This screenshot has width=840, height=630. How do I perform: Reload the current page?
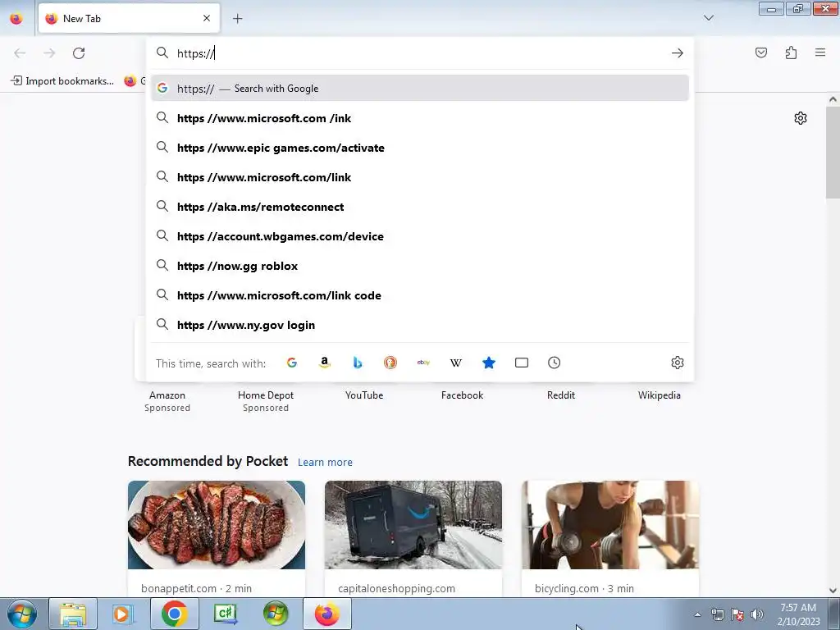coord(79,53)
